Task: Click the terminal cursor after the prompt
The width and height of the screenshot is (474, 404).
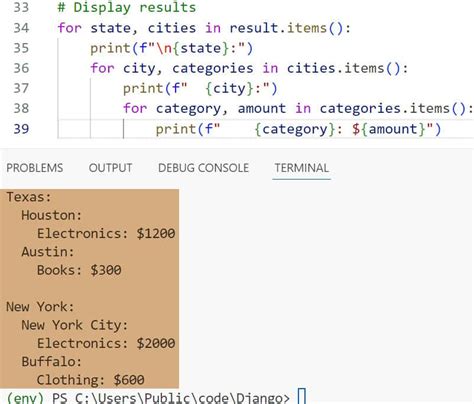Action: click(302, 396)
